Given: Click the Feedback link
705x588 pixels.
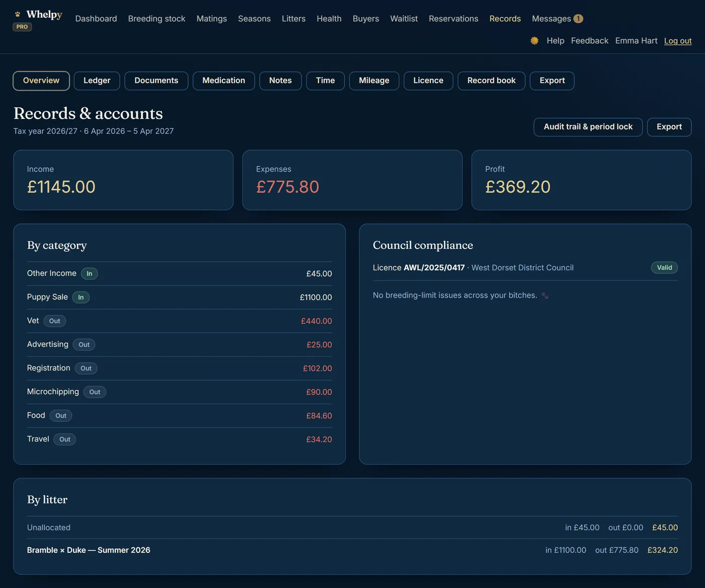Looking at the screenshot, I should click(x=590, y=41).
